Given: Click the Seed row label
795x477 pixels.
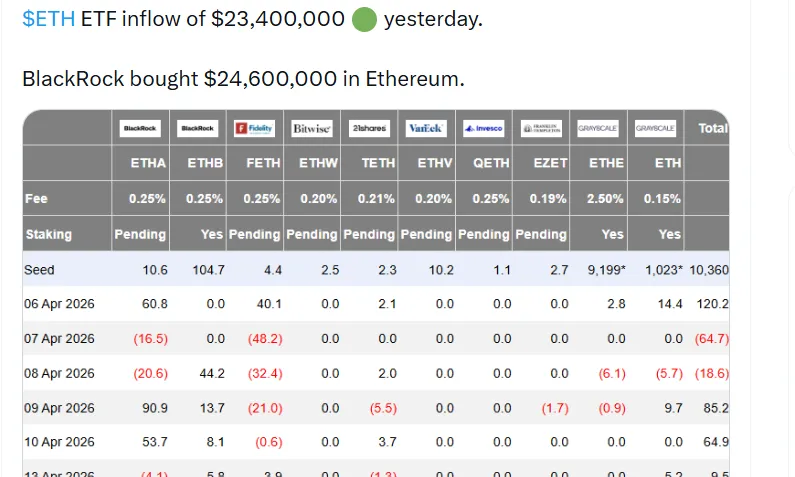Looking at the screenshot, I should coord(40,270).
